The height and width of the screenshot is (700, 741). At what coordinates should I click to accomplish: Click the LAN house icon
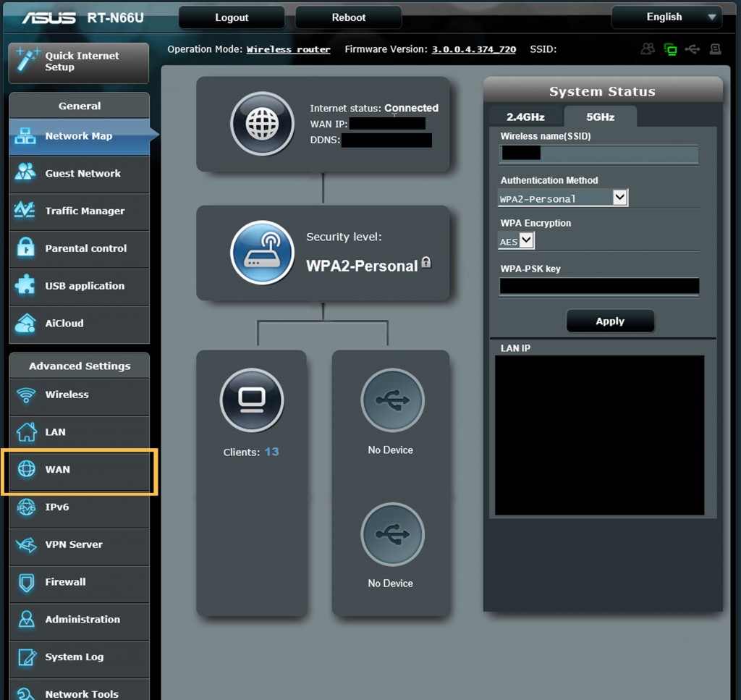click(27, 431)
